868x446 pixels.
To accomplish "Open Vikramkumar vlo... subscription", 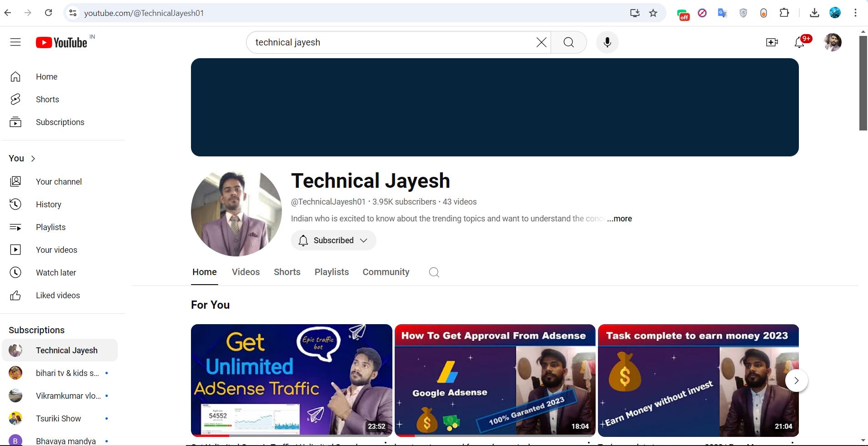I will (x=60, y=396).
